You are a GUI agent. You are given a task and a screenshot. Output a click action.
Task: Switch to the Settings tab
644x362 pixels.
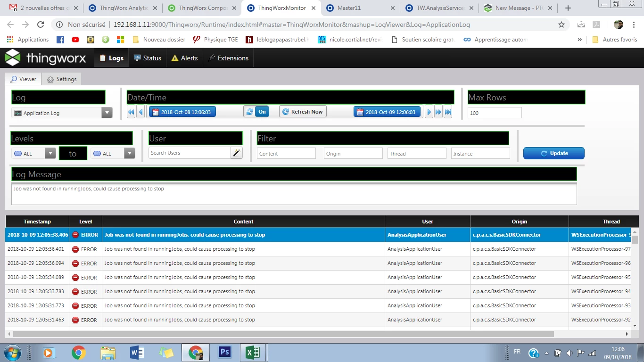point(62,79)
